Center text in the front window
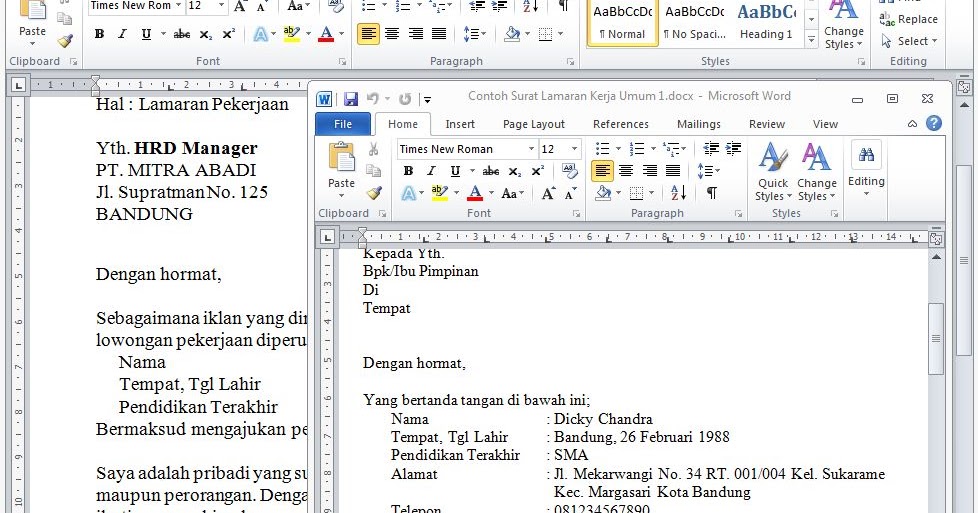 (626, 170)
